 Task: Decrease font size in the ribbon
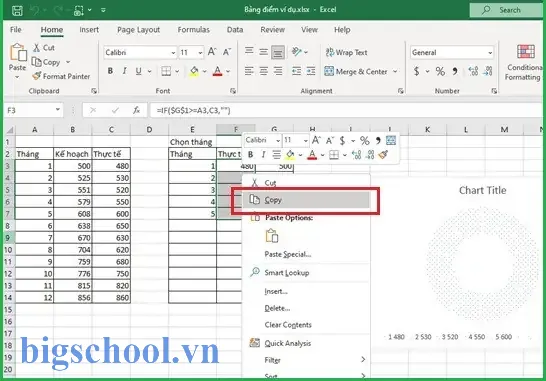[x=227, y=52]
